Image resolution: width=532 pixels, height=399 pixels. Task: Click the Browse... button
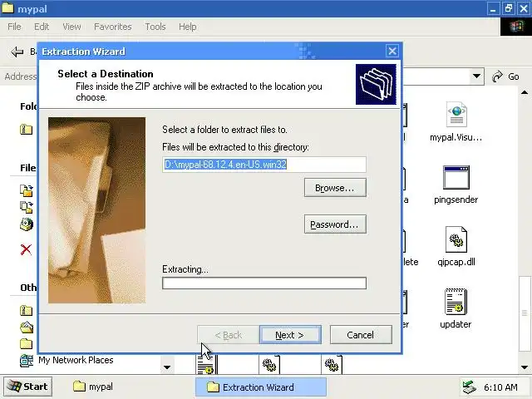point(335,188)
